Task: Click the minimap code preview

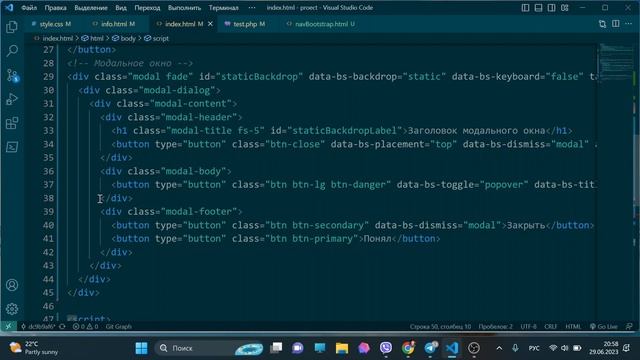Action: click(x=616, y=61)
